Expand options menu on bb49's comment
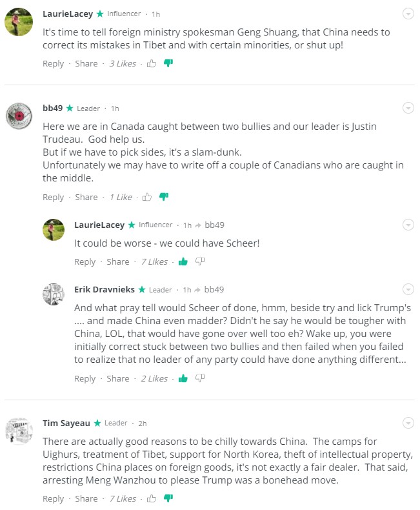The image size is (420, 510). tap(408, 108)
